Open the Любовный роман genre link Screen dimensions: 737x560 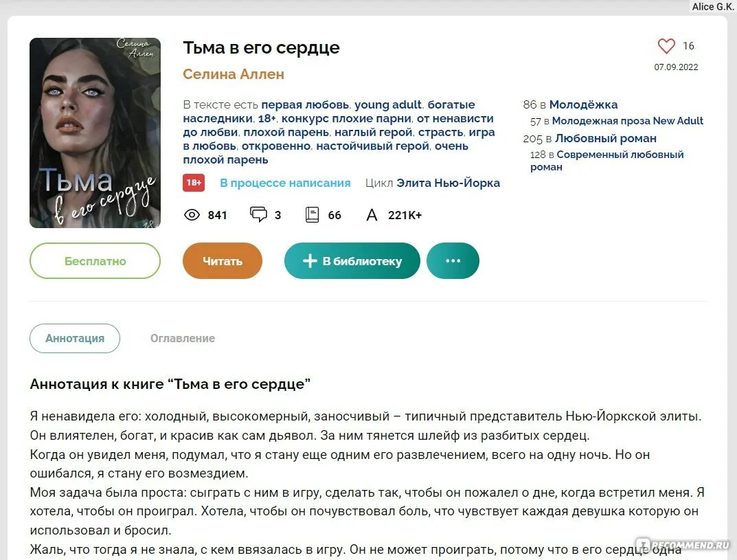tap(605, 138)
